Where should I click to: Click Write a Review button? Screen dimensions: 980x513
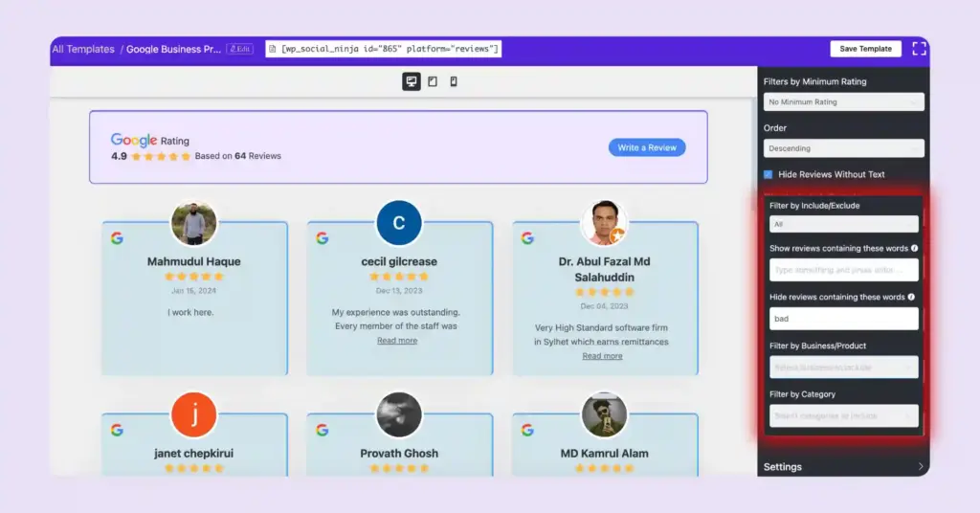coord(647,147)
